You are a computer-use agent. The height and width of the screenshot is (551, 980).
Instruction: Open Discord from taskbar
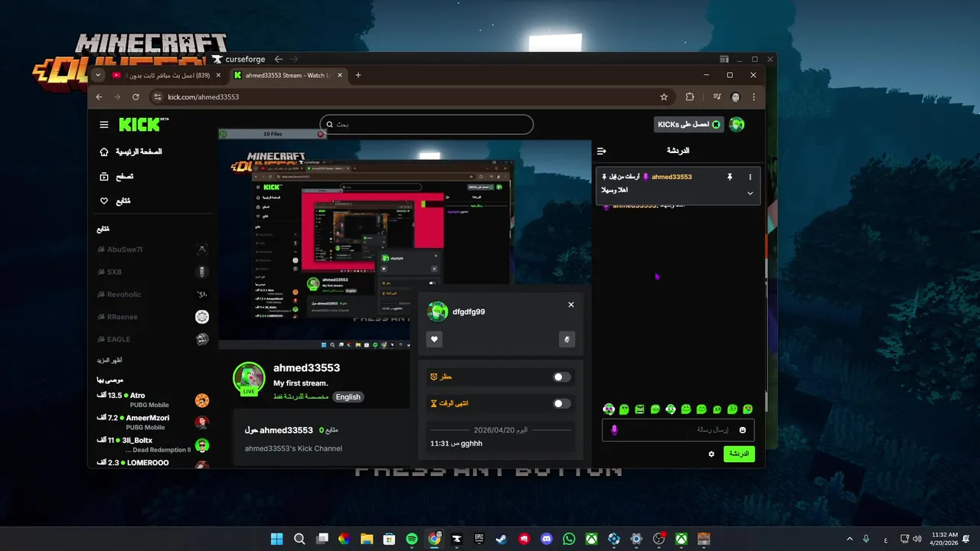click(x=546, y=539)
